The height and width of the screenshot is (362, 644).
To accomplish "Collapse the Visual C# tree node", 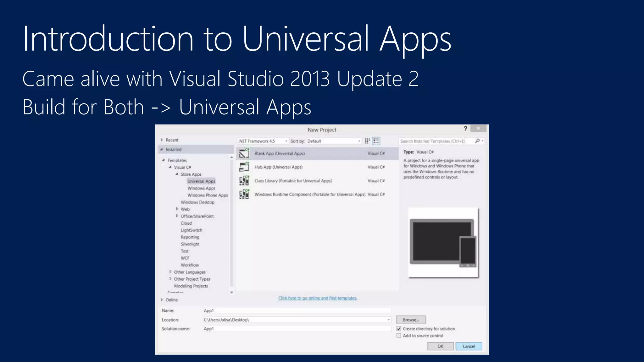I will coord(170,167).
